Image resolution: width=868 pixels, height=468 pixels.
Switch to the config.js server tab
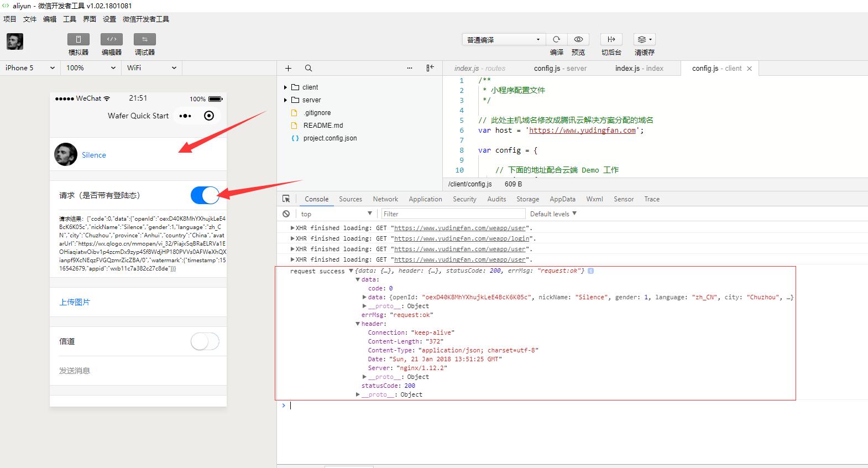pos(560,68)
